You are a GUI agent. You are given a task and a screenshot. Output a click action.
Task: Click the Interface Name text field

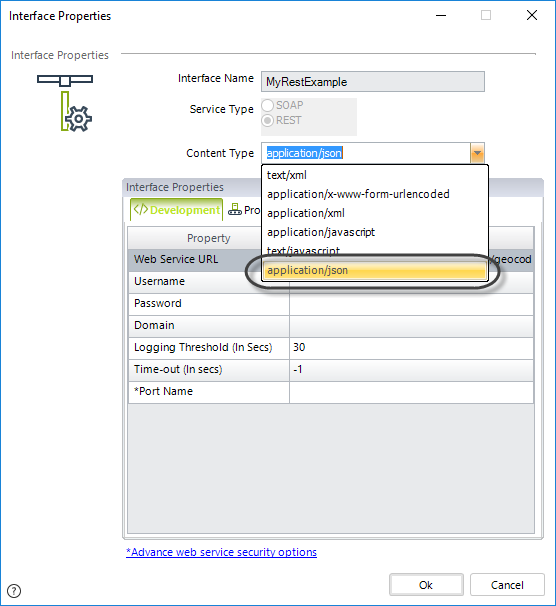click(x=373, y=82)
